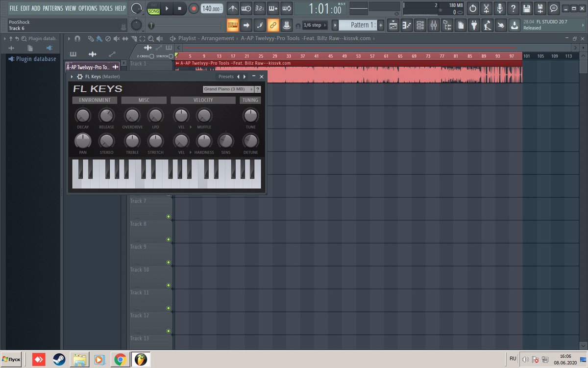The image size is (588, 368).
Task: Open the Mixer view icon
Action: pos(434,25)
